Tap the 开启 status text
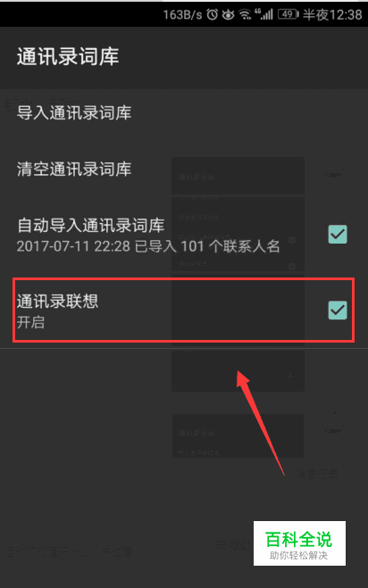The image size is (368, 588). click(30, 322)
